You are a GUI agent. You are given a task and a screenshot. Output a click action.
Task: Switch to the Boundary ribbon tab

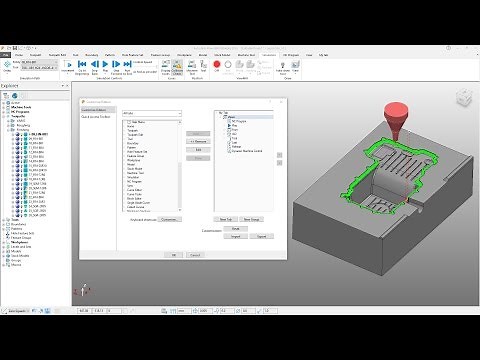click(x=91, y=55)
